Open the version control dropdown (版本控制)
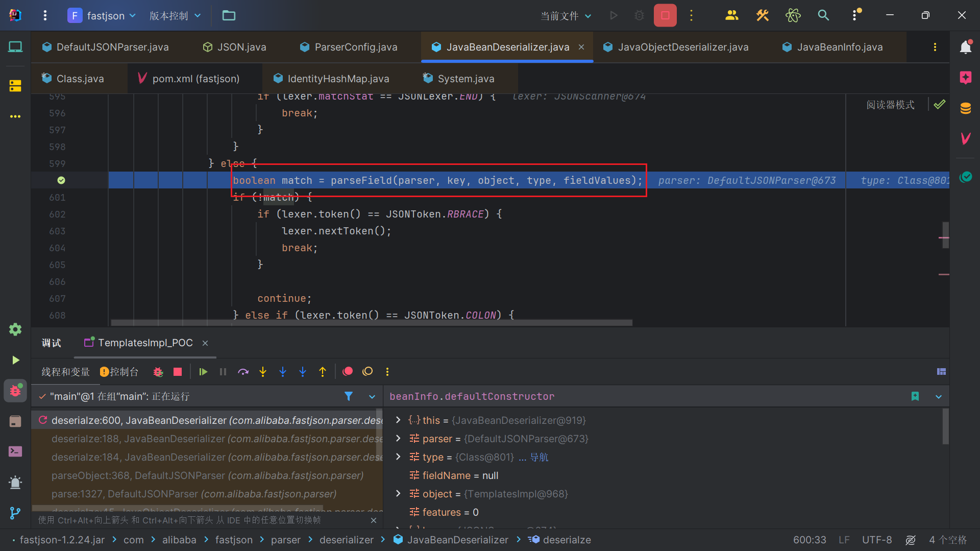The width and height of the screenshot is (980, 551). click(175, 15)
